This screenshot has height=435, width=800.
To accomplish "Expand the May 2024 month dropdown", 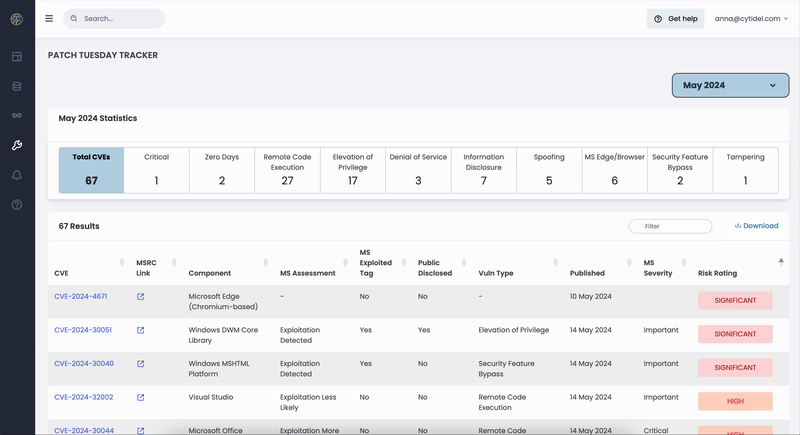I will click(x=730, y=85).
